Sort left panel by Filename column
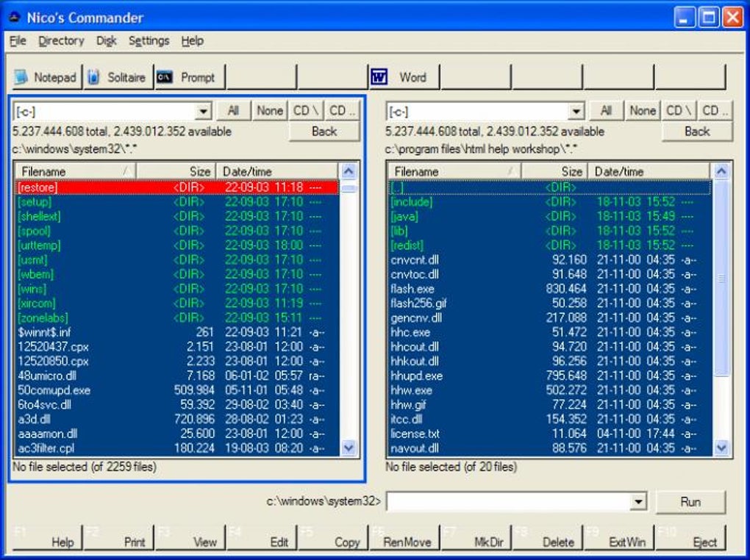 point(76,171)
